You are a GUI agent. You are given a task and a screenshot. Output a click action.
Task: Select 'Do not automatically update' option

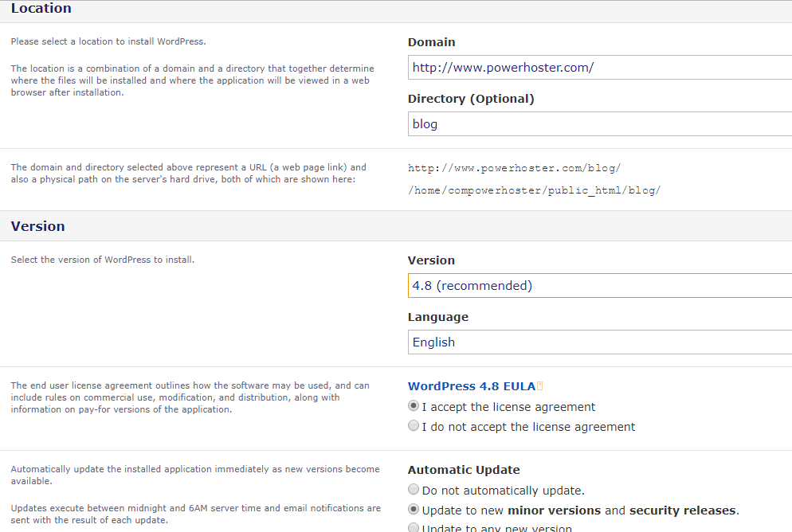tap(414, 490)
